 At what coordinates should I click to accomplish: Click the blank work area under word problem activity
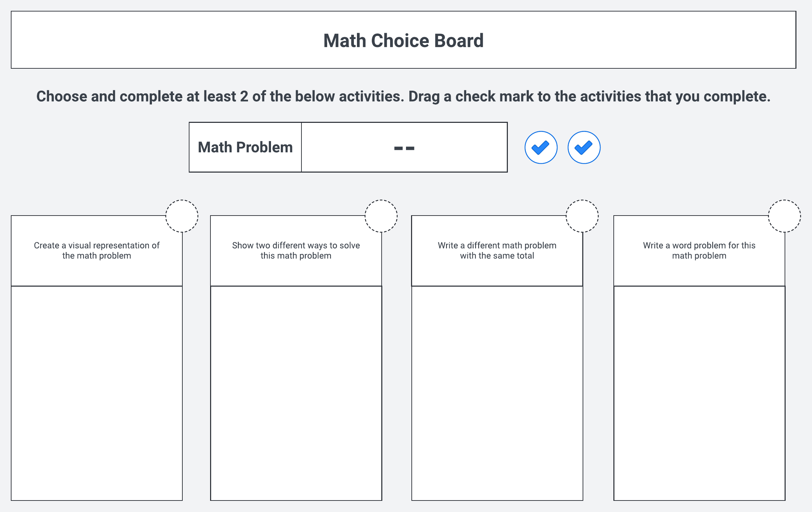(x=699, y=393)
